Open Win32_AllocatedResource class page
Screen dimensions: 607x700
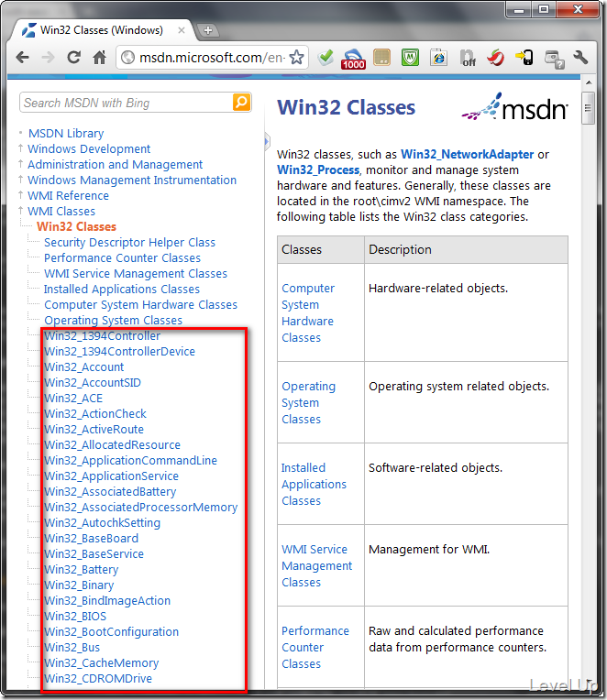pyautogui.click(x=112, y=445)
